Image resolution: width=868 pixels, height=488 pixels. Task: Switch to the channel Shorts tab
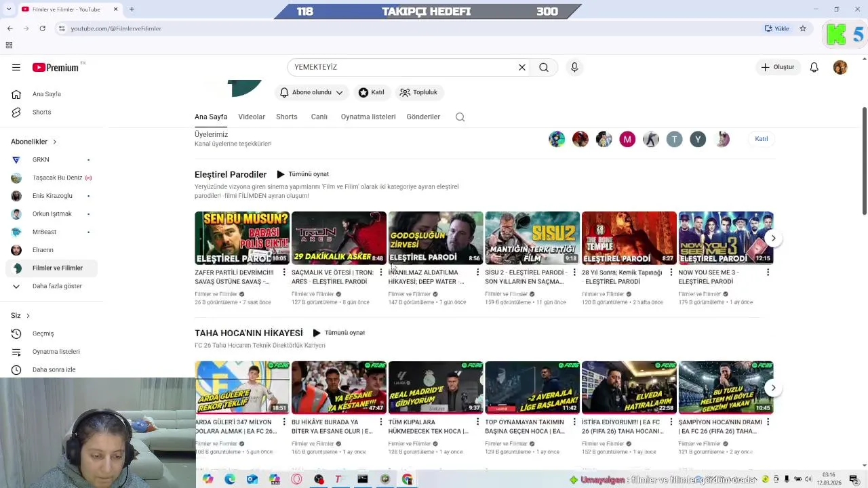tap(287, 117)
